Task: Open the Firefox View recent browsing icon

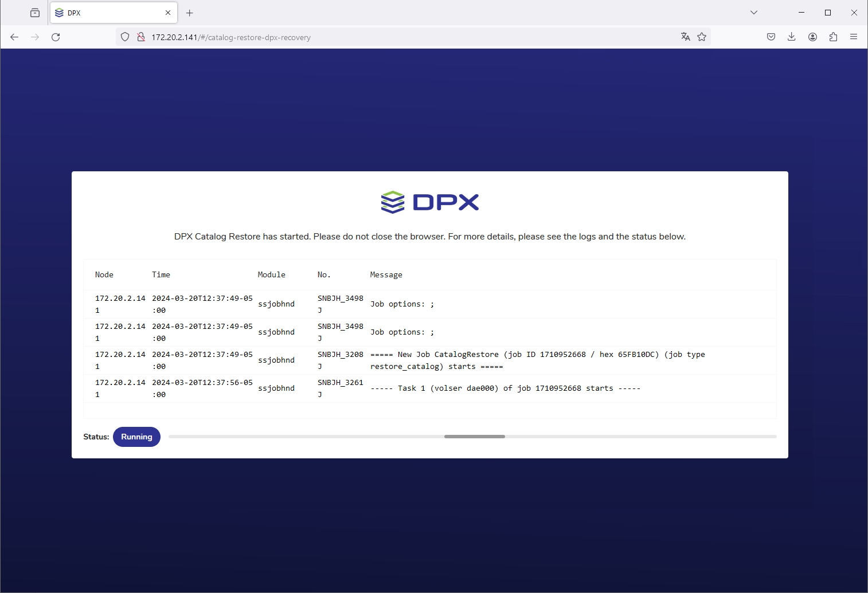Action: [x=35, y=13]
